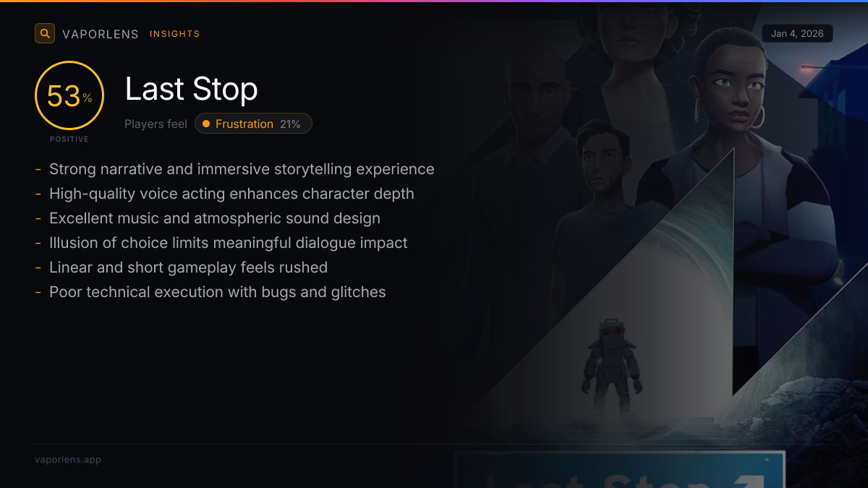
Task: Click the orange Frustration emotion dot
Action: point(206,124)
